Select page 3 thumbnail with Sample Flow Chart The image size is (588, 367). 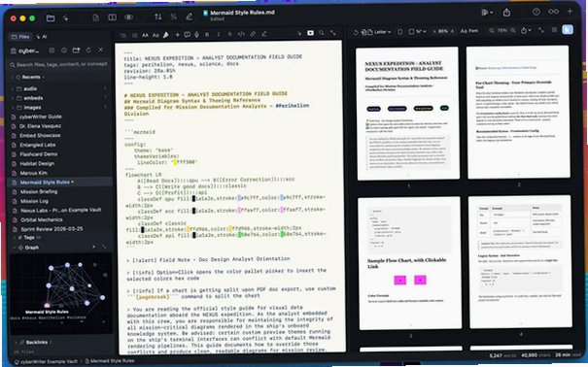pyautogui.click(x=409, y=264)
